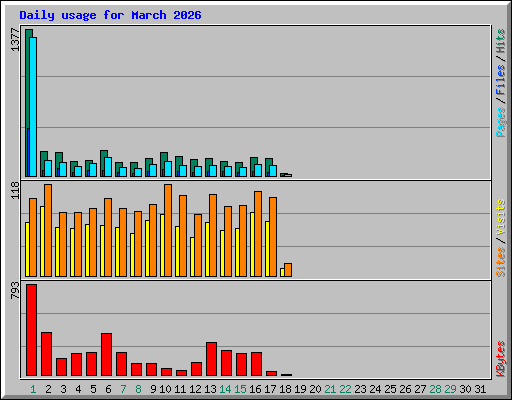512x400 pixels.
Task: Select the orange sites bar for day 10
Action: 168,230
